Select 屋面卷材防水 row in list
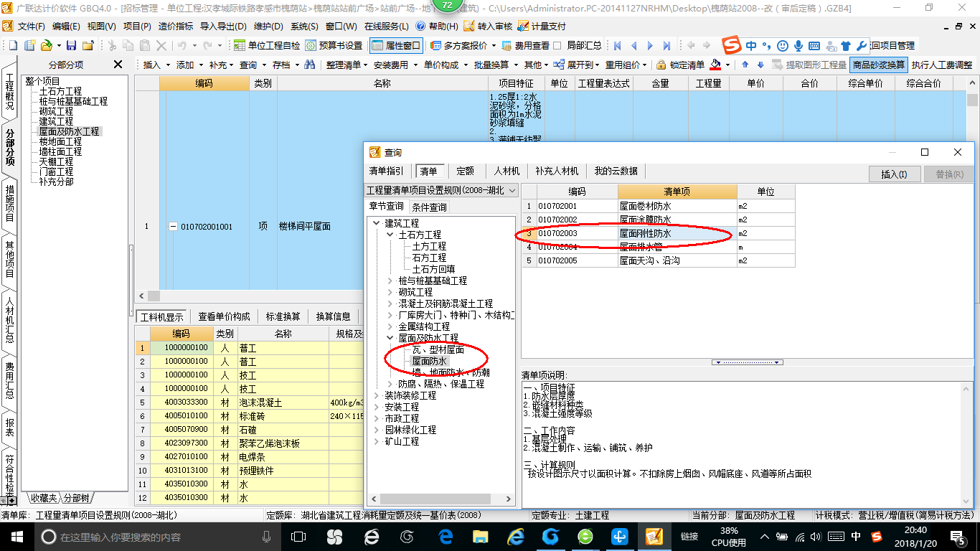Screen dimensions: 980x551 tap(658, 206)
